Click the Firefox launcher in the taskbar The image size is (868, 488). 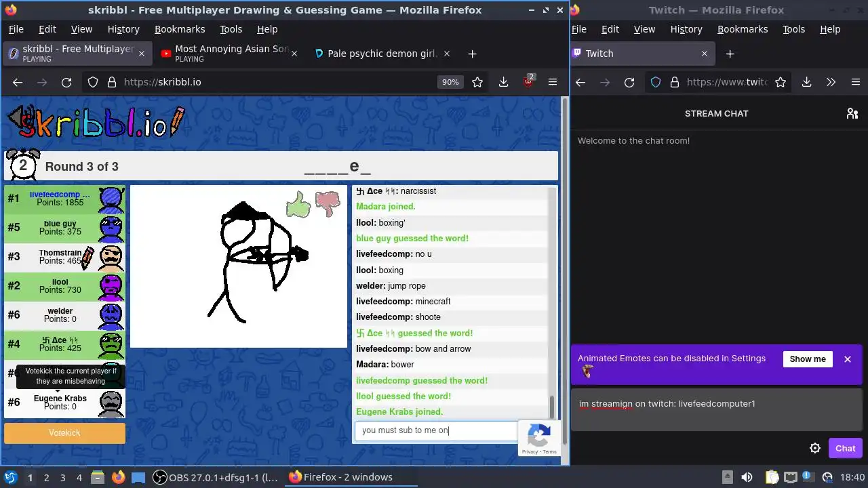click(118, 477)
